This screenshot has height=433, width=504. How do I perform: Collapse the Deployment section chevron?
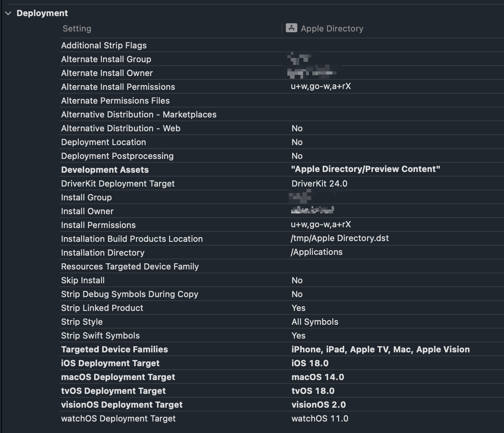coord(8,13)
